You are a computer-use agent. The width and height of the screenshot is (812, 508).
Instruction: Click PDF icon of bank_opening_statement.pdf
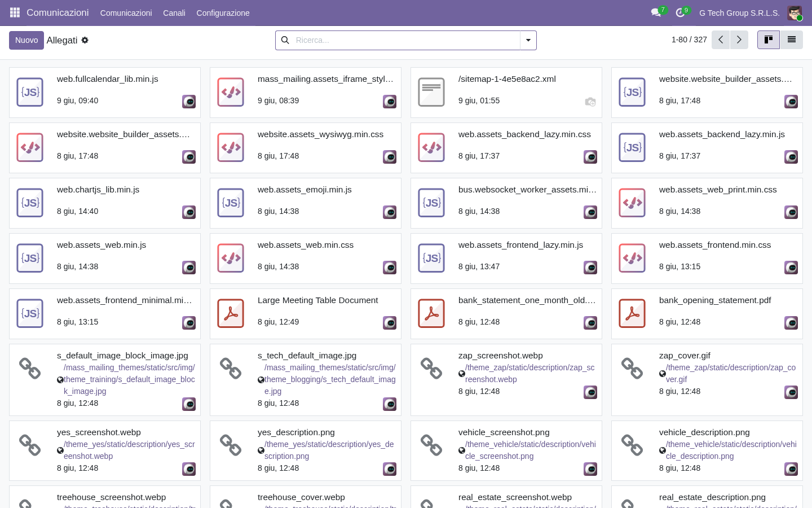coord(632,313)
